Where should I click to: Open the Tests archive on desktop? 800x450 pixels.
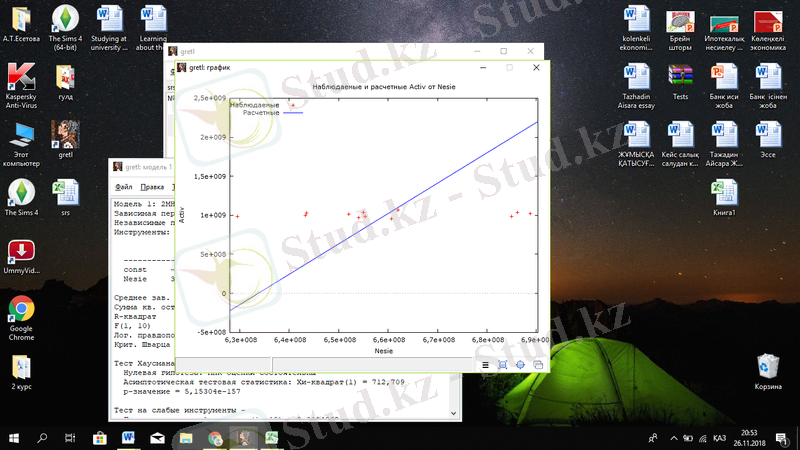coord(680,82)
